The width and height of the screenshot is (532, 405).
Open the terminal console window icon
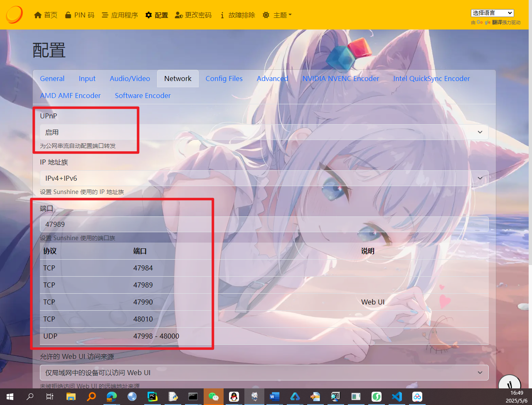click(x=193, y=397)
